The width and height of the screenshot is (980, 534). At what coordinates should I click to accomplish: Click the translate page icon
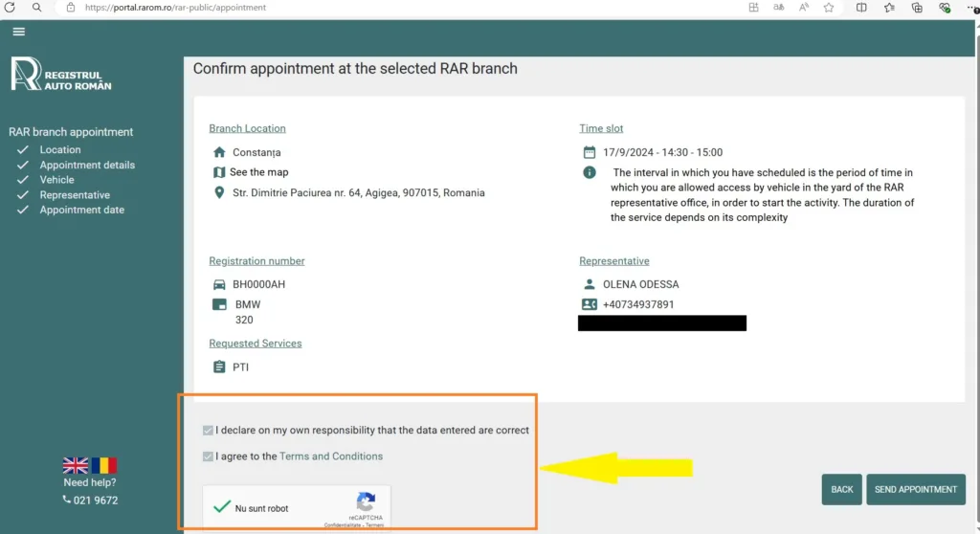778,8
